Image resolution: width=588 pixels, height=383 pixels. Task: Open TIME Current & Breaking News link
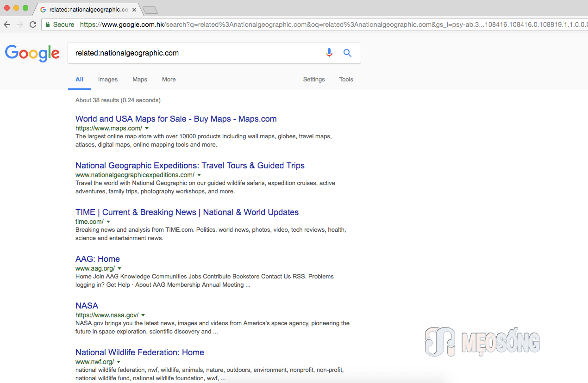187,212
